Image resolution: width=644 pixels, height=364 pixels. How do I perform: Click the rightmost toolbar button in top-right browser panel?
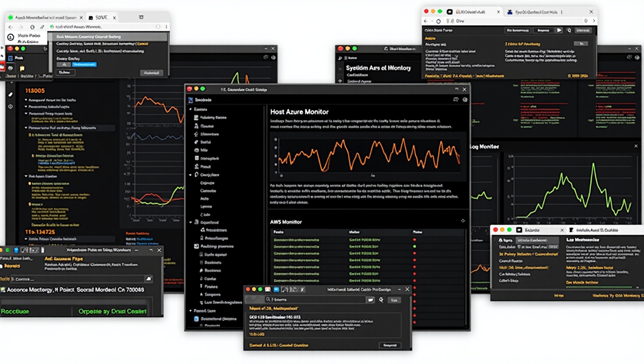582,30
